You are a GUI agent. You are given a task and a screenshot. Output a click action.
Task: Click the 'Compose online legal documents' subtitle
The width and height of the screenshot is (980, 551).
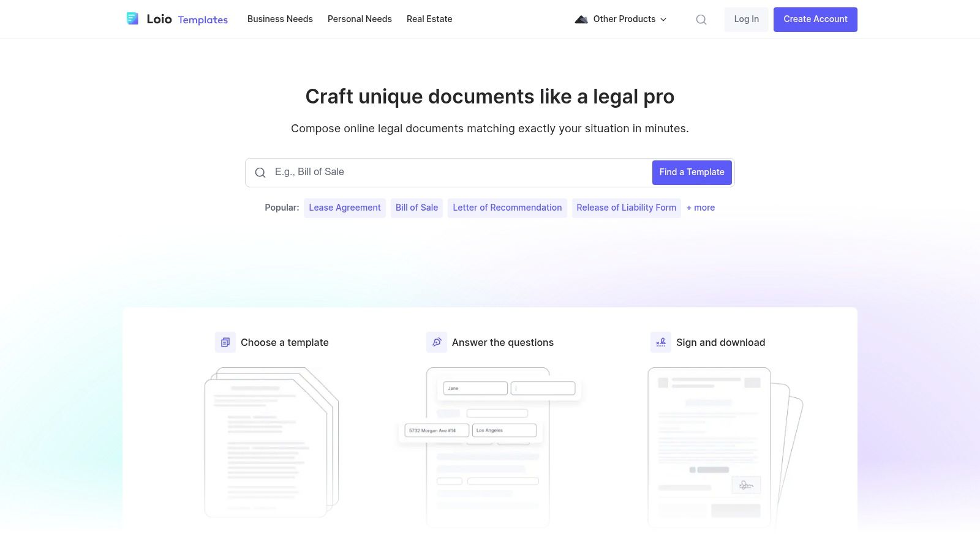490,129
